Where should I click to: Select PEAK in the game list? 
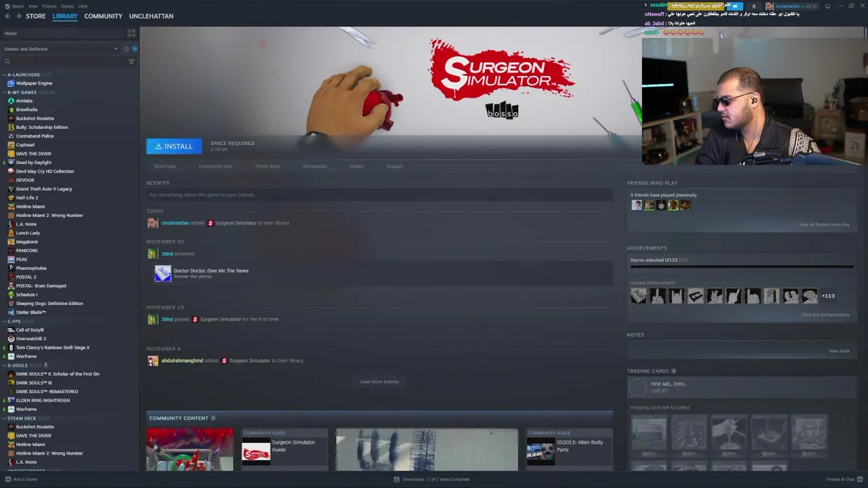22,260
